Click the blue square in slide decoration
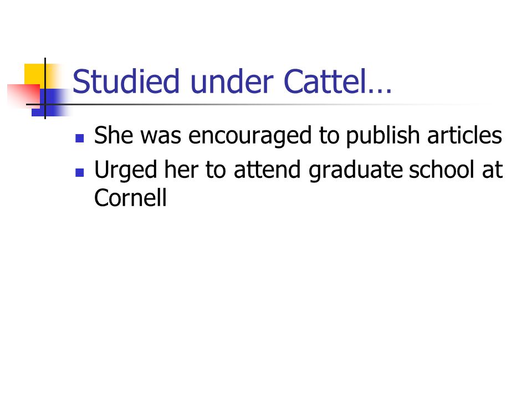 pos(52,103)
